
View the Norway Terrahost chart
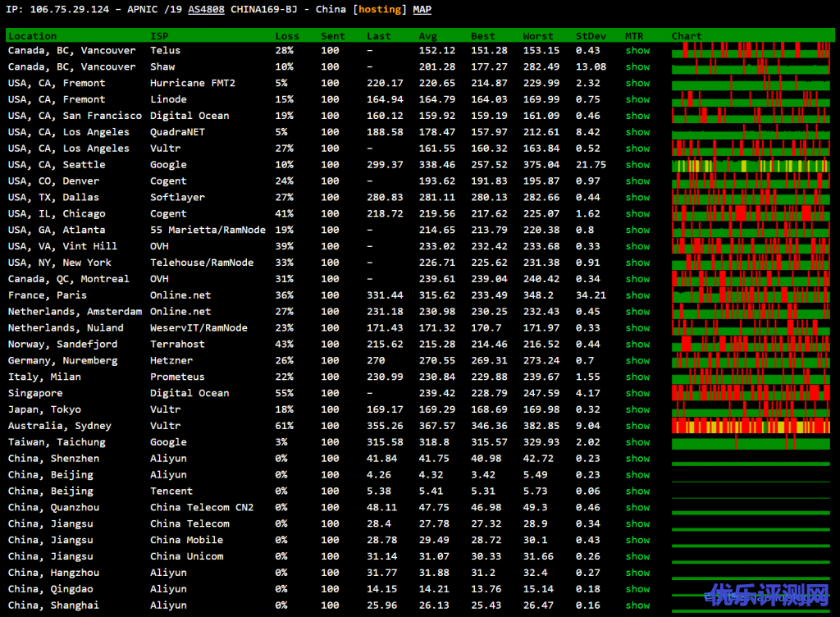tap(751, 345)
